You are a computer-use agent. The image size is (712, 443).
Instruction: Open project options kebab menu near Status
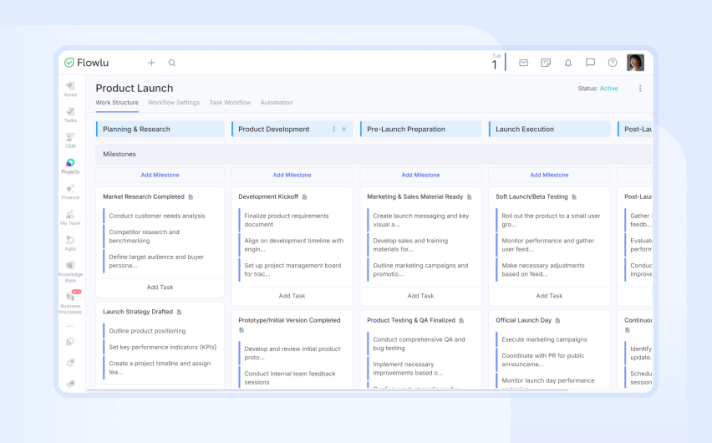click(640, 88)
